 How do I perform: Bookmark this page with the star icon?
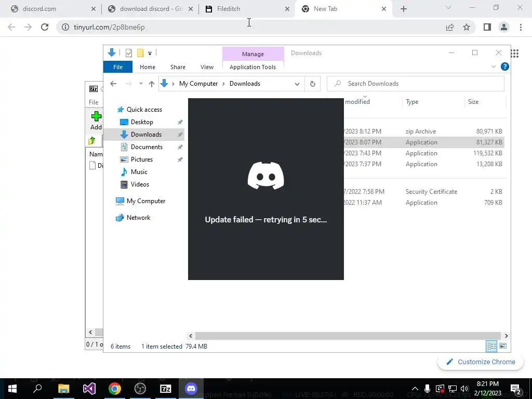point(467,27)
